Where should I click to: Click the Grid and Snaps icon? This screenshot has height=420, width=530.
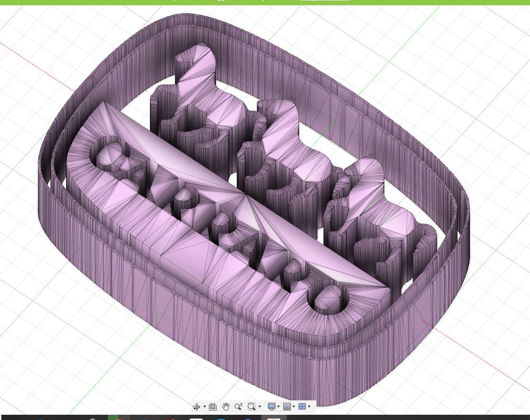[x=287, y=407]
